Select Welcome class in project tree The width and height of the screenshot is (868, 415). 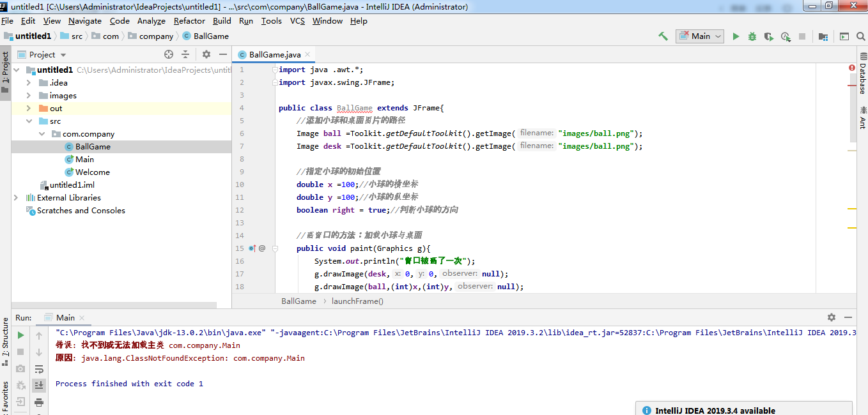93,172
